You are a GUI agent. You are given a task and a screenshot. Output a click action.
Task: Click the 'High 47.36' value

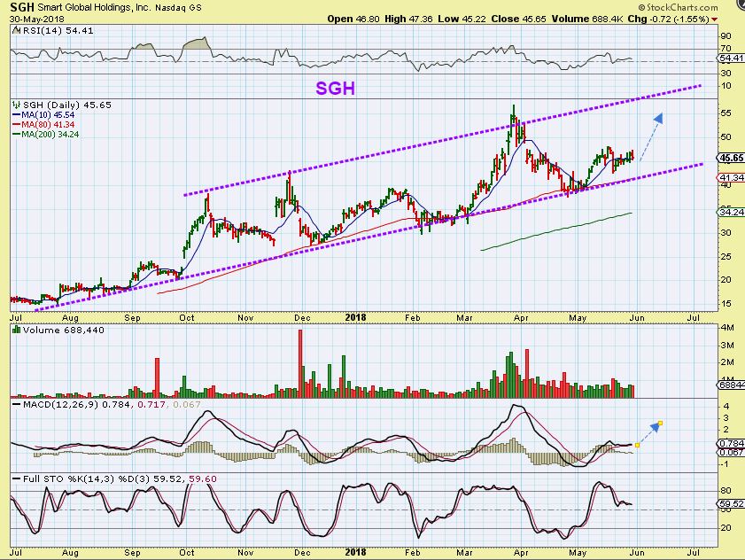(408, 19)
